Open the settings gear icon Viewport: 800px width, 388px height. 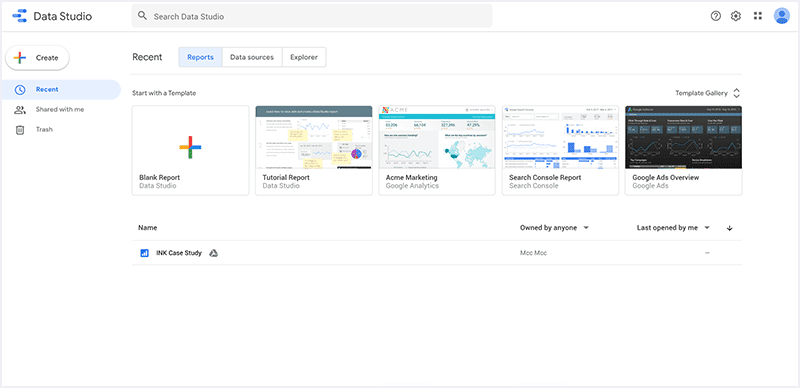tap(736, 16)
